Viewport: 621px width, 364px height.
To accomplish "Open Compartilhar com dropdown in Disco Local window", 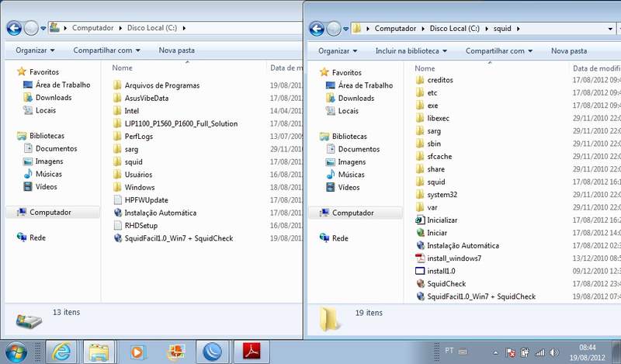I will (x=107, y=50).
